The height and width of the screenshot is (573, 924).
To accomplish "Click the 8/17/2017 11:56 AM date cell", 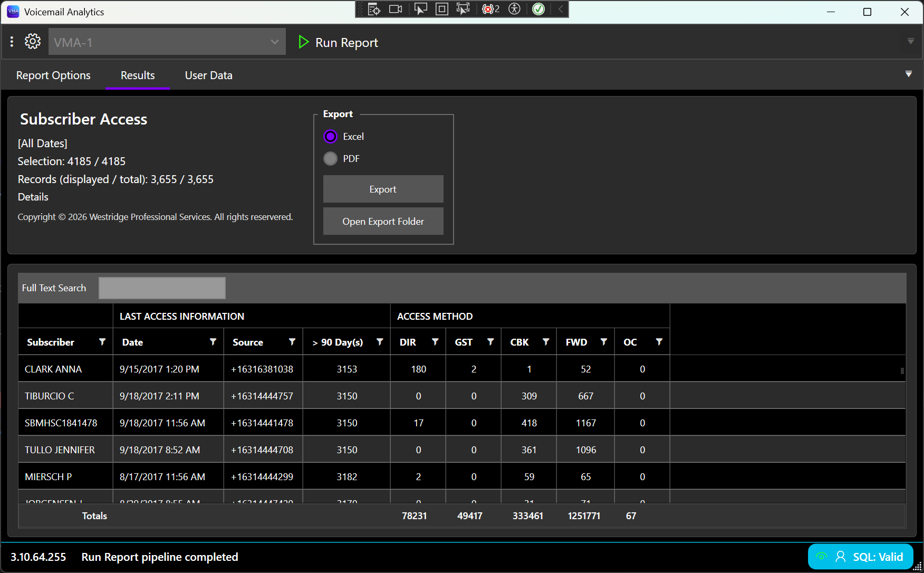I will (168, 476).
